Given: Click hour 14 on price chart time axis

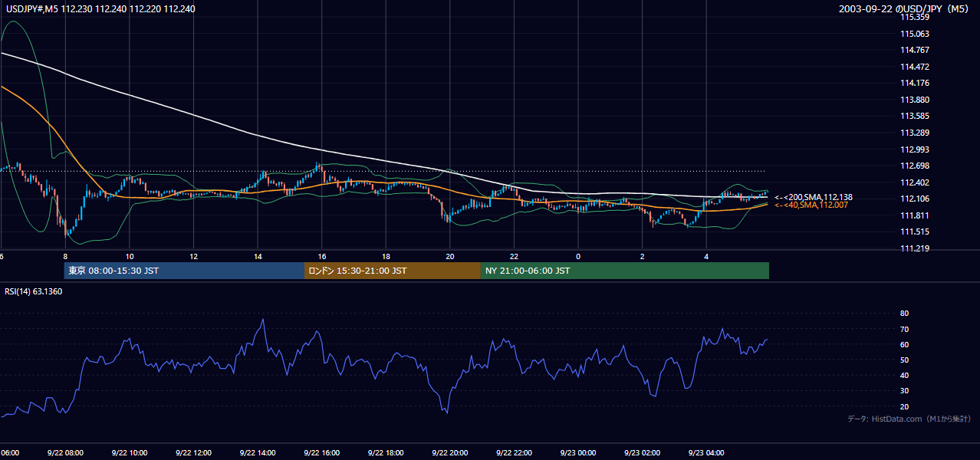Looking at the screenshot, I should [258, 256].
